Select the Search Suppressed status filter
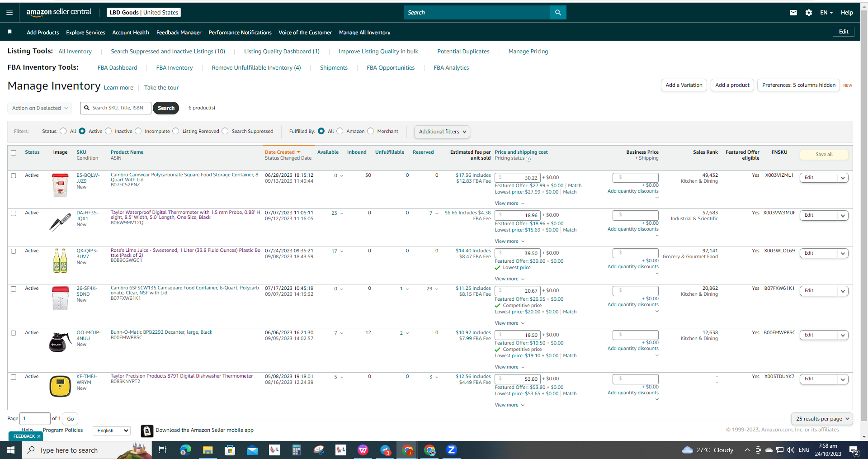Viewport: 868px width, 459px height. (225, 131)
